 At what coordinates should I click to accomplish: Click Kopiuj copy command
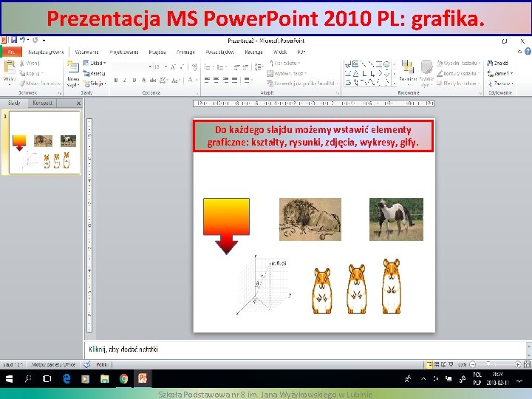[31, 73]
